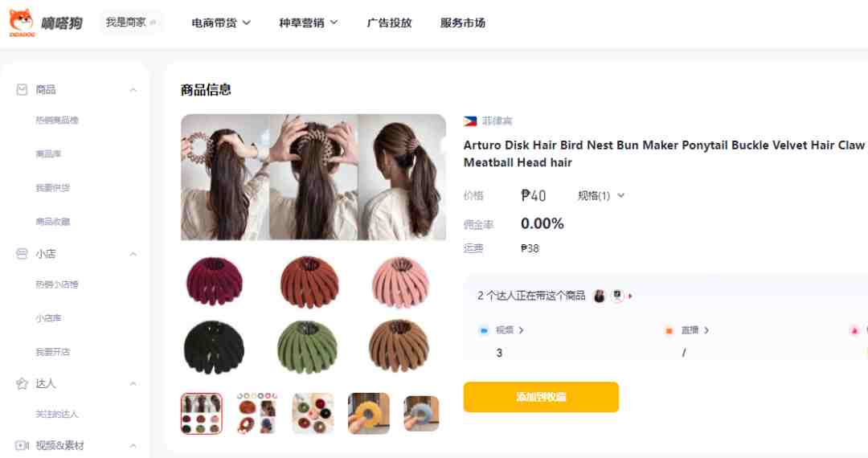Image resolution: width=868 pixels, height=458 pixels.
Task: Select the yellow hair ring thumbnail
Action: [x=369, y=413]
